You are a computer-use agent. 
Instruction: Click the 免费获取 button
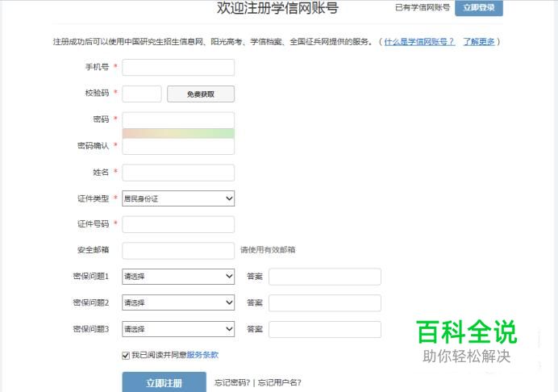click(201, 94)
